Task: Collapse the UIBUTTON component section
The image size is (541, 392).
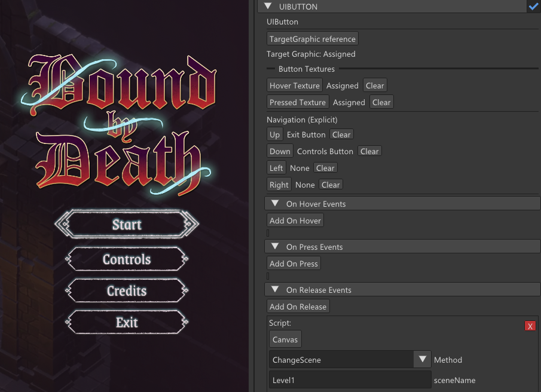Action: [x=268, y=6]
